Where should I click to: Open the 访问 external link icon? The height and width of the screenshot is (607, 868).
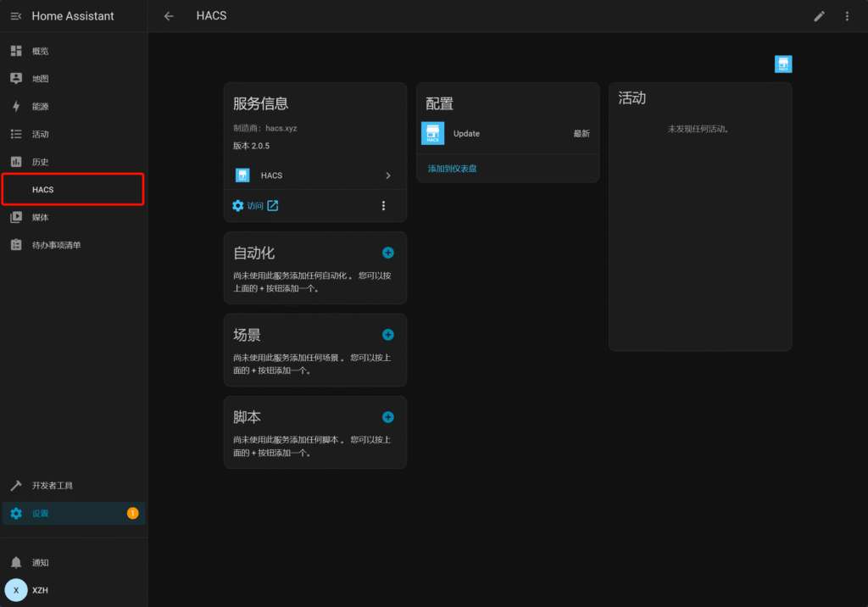click(x=273, y=205)
